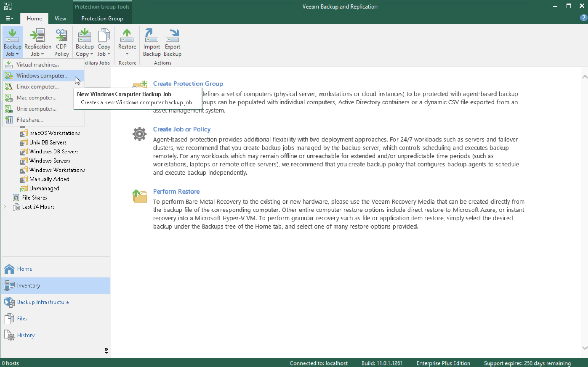Click the Create Job or Policy gear icon
The height and width of the screenshot is (367, 588).
click(139, 134)
